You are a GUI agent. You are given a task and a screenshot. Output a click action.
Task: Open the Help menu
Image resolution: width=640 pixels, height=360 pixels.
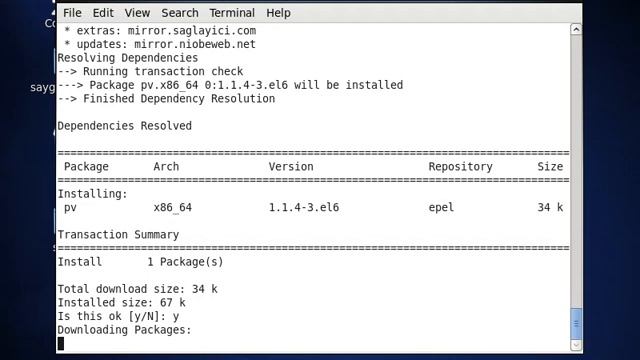[278, 13]
